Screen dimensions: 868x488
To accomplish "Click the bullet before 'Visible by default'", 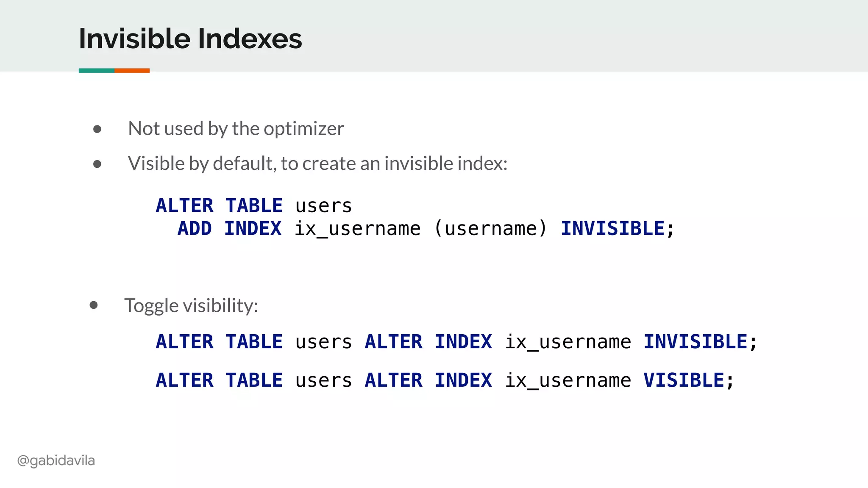I will (x=97, y=164).
